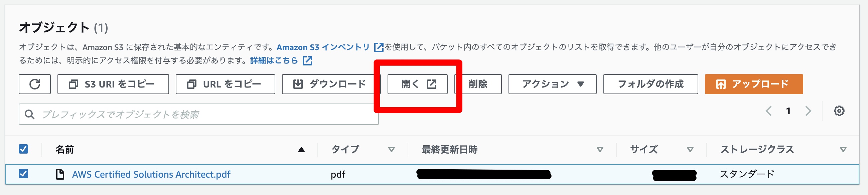The image size is (868, 195).
Task: Click the フォルダの作成 button
Action: (x=650, y=84)
